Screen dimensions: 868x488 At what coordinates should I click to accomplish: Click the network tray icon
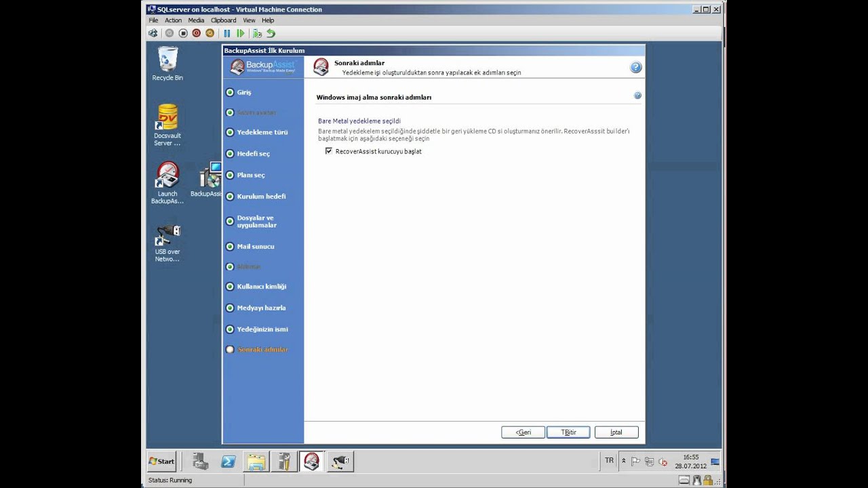click(x=649, y=462)
